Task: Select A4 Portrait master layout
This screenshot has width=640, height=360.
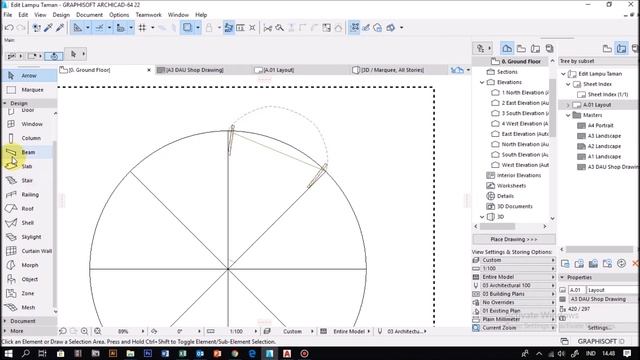Action: pos(600,126)
